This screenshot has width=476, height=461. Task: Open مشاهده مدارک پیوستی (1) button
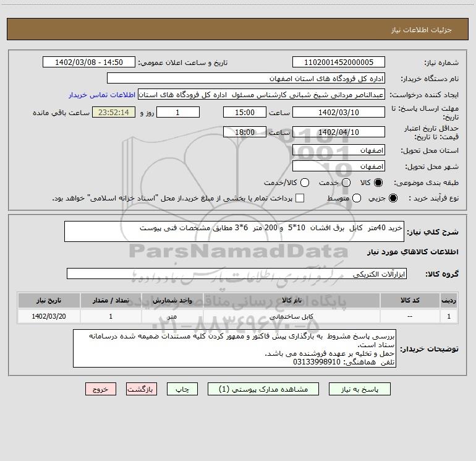pos(263,389)
